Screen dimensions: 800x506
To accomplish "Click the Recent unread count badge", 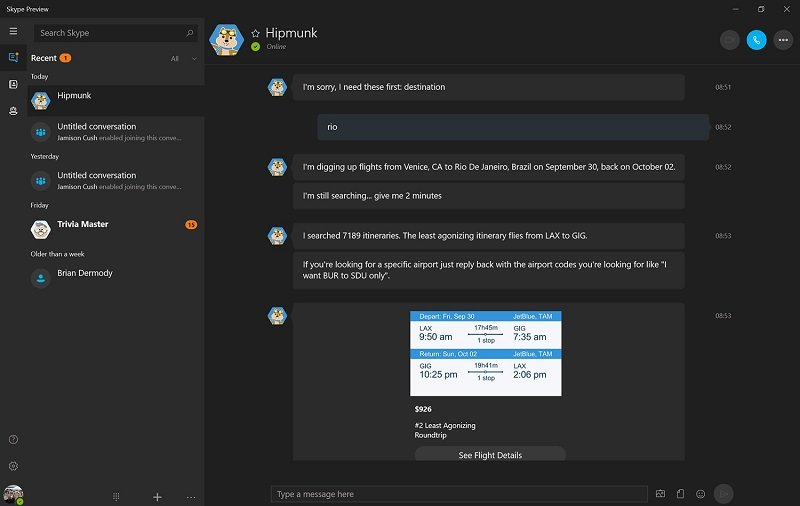I will click(65, 58).
